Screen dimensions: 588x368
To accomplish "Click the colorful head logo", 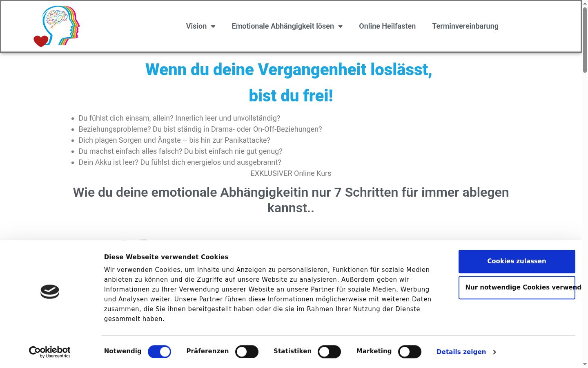I will [57, 26].
